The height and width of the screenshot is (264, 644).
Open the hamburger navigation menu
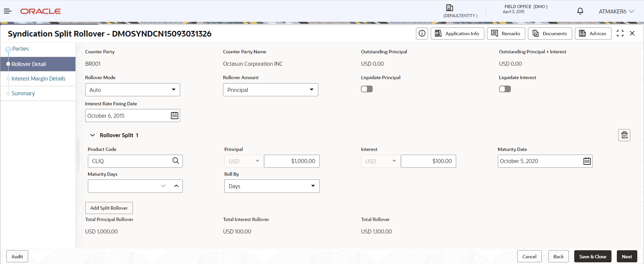pyautogui.click(x=8, y=11)
